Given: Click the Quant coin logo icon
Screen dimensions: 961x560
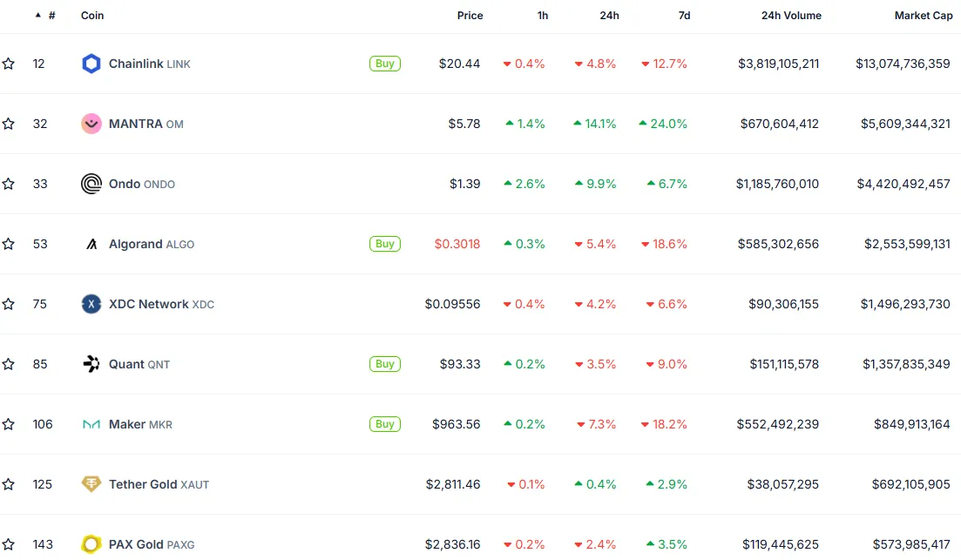Looking at the screenshot, I should click(x=91, y=364).
